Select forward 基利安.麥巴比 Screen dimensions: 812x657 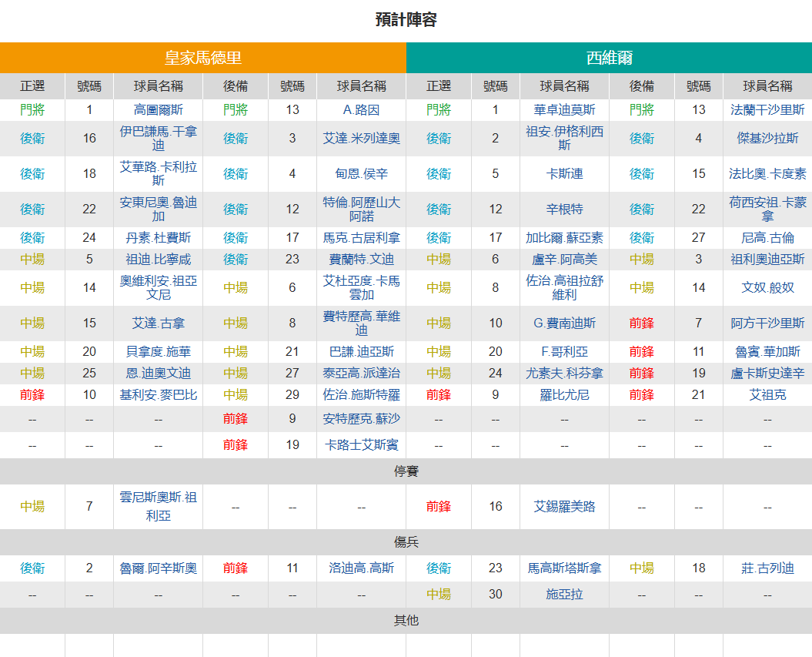click(158, 395)
